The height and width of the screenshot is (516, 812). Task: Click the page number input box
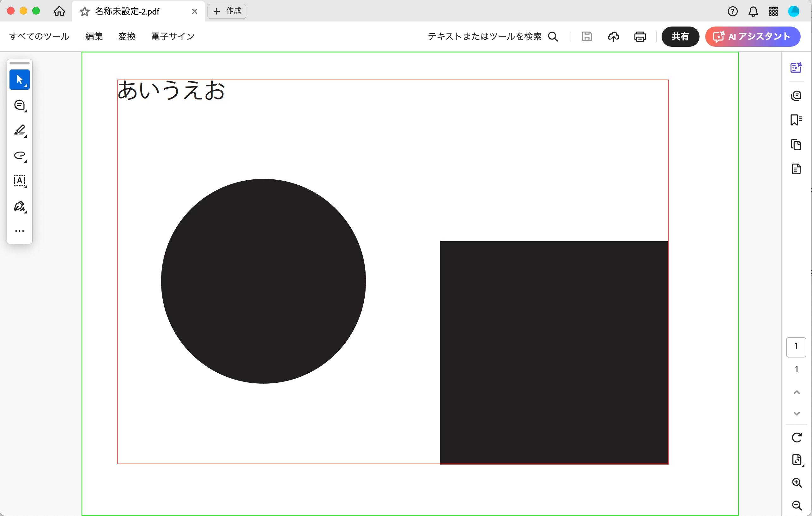point(796,347)
